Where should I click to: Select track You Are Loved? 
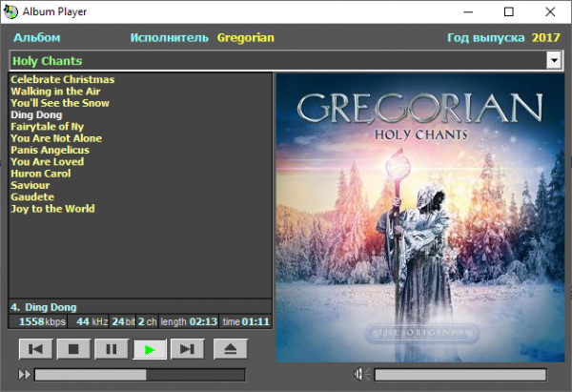48,162
